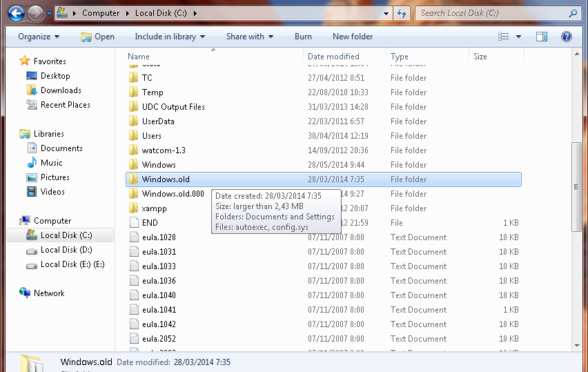Click Local Disk (C:) breadcrumb segment
This screenshot has width=588, height=372.
(x=161, y=13)
